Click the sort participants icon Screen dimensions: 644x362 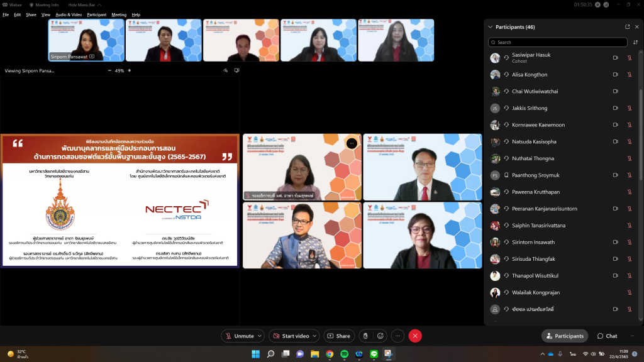(635, 42)
